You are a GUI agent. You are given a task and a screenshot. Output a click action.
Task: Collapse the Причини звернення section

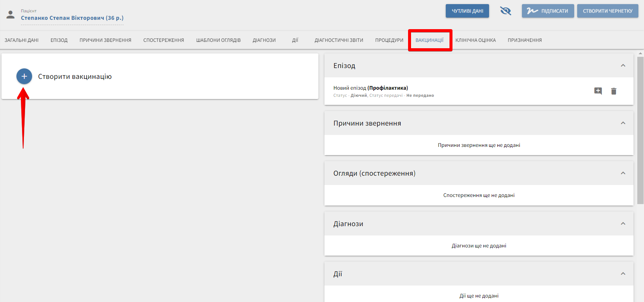point(623,123)
